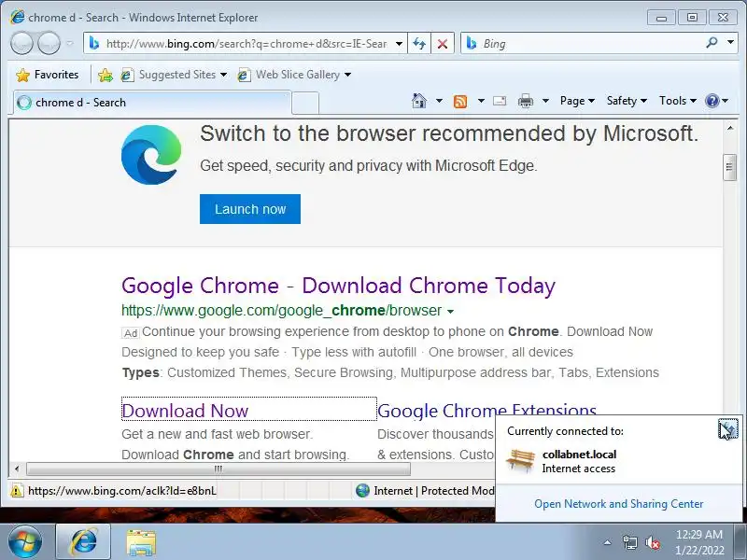Click the Windows Start orb
747x560 pixels.
25,542
